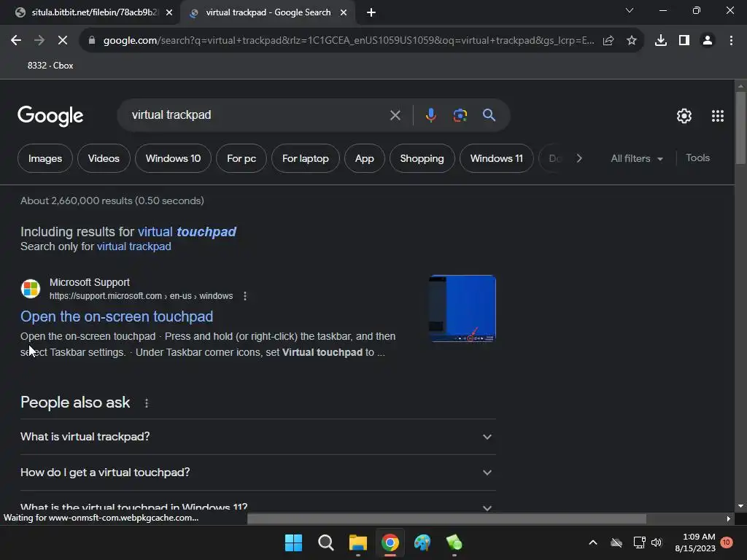This screenshot has height=560, width=747.
Task: Open green gem app on taskbar
Action: (x=454, y=542)
